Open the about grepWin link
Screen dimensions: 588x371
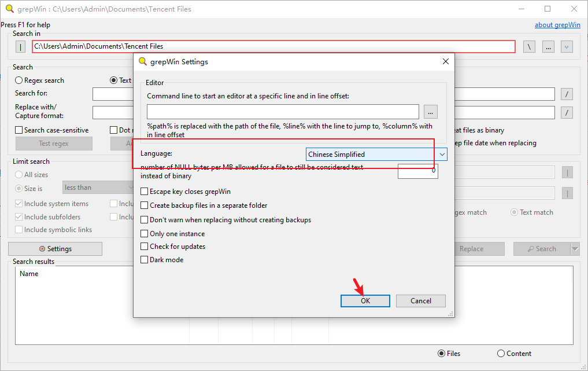(557, 25)
